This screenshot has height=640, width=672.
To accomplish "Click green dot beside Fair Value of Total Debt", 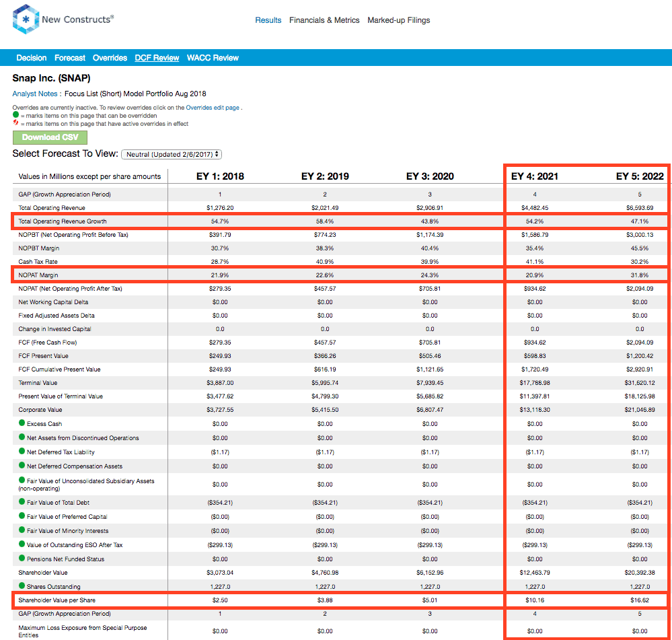I will point(22,501).
